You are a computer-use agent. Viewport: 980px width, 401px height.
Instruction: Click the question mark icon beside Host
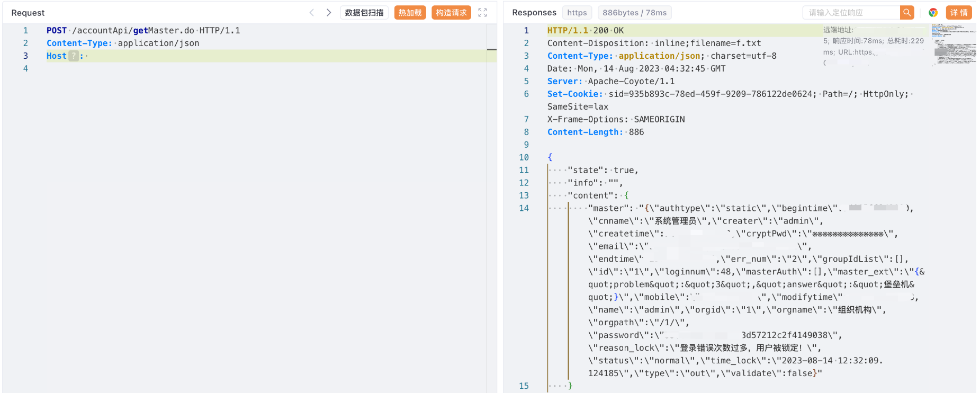tap(74, 56)
